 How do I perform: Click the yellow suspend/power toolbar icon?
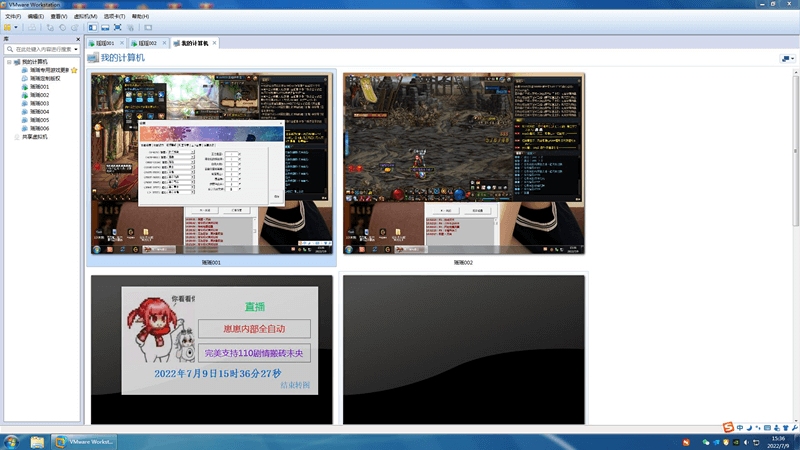click(x=7, y=28)
